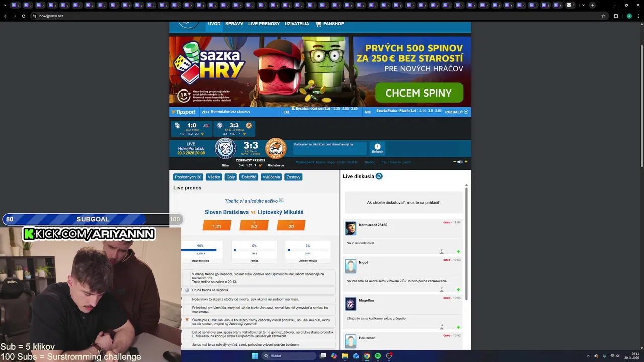Open a new browser tab
The height and width of the screenshot is (362, 644).
tap(592, 5)
